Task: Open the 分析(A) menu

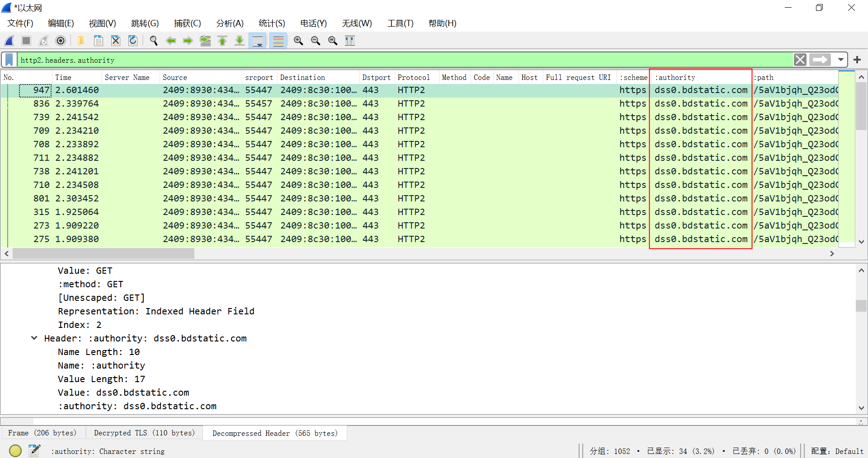Action: (230, 23)
